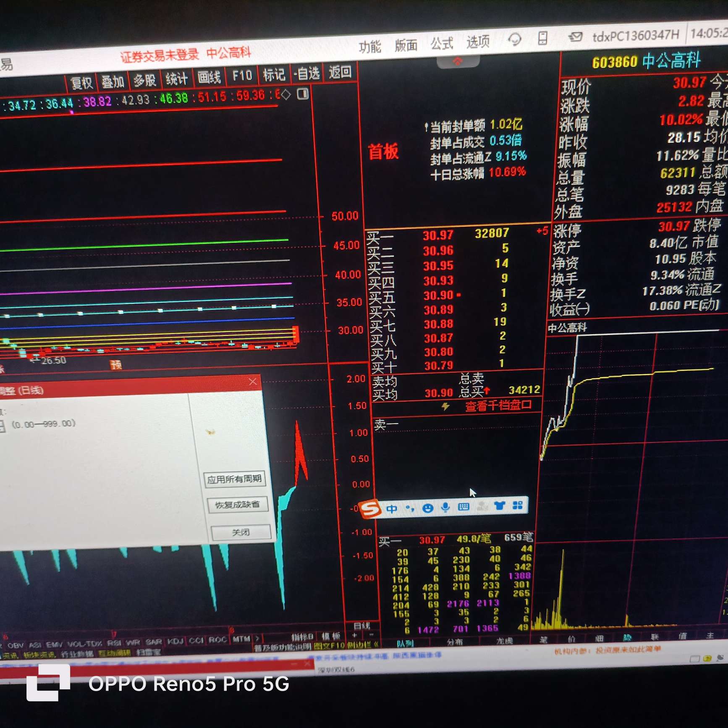Viewport: 728px width, 728px height.
Task: Select VOL-TDX indicator tab
Action: click(x=85, y=644)
